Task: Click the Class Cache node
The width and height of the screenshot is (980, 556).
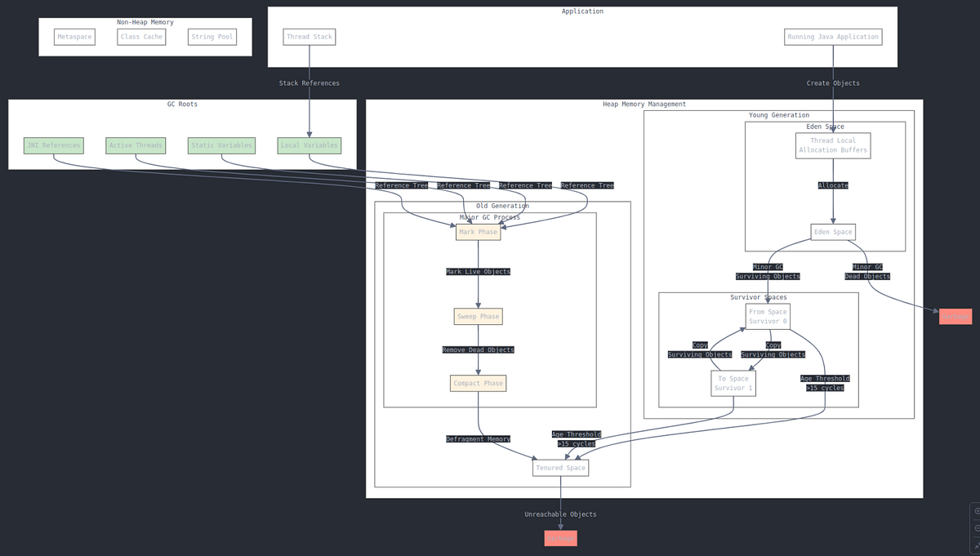Action: [x=140, y=36]
